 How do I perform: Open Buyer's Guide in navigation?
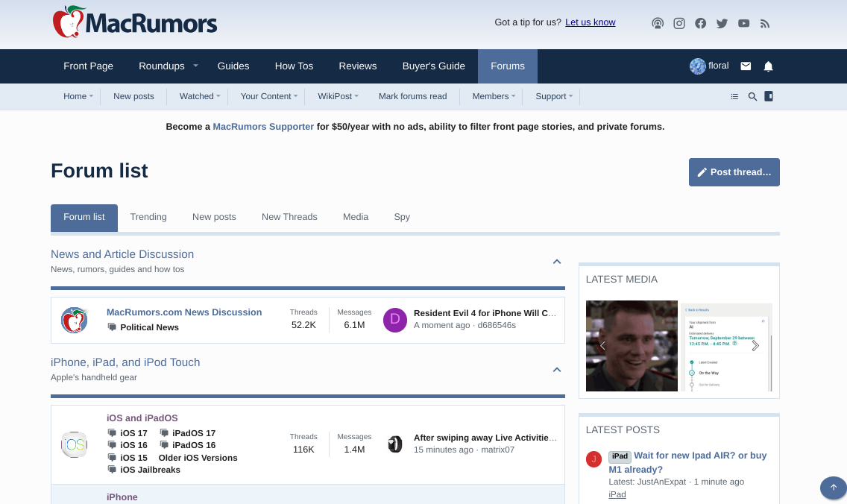tap(434, 66)
